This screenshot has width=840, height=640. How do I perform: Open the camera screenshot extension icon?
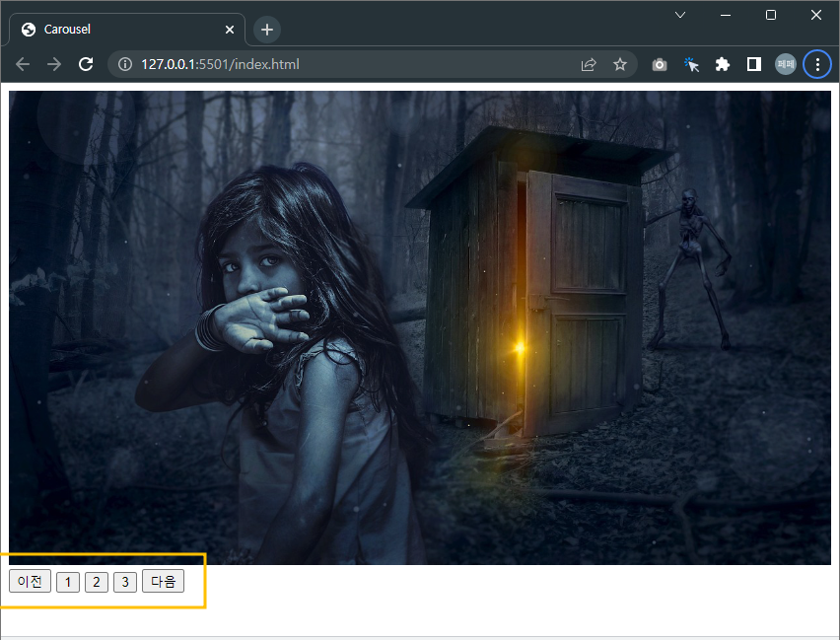(660, 63)
